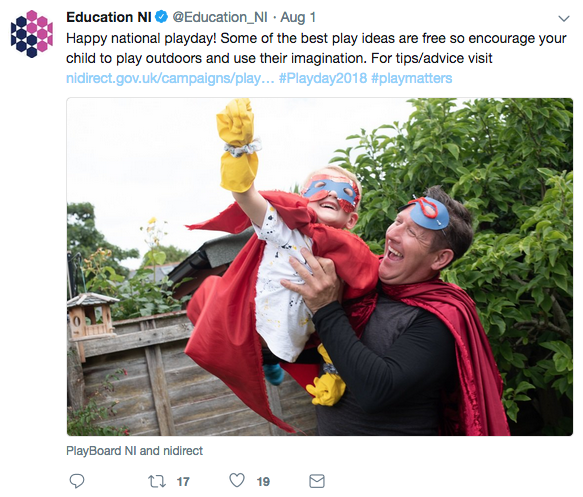Screen dimensions: 583x497
Task: Click the 'Happy national playday!' tweet text
Action: (141, 38)
